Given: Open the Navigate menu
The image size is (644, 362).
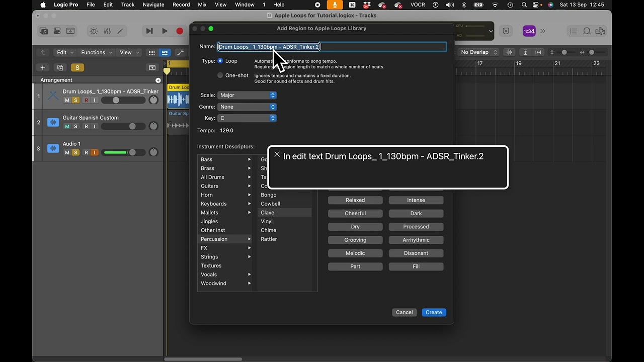Looking at the screenshot, I should pos(153,5).
